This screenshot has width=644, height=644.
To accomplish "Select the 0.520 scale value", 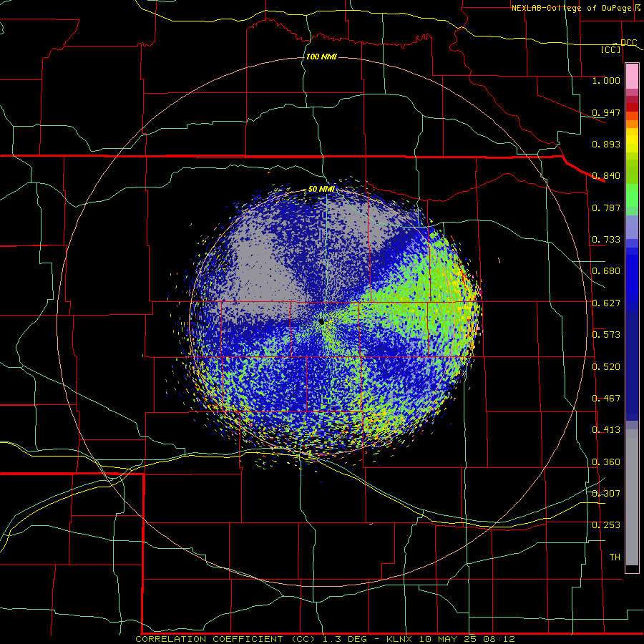I will (606, 367).
